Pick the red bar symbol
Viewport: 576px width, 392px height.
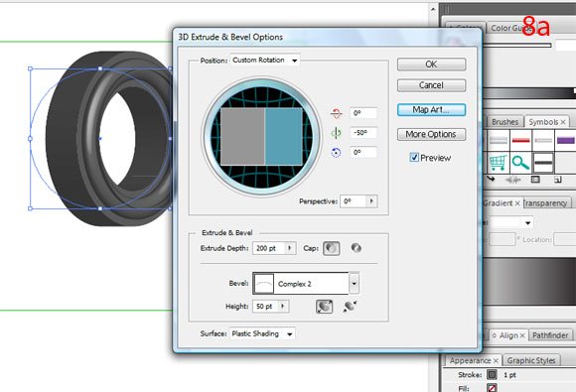coord(520,141)
